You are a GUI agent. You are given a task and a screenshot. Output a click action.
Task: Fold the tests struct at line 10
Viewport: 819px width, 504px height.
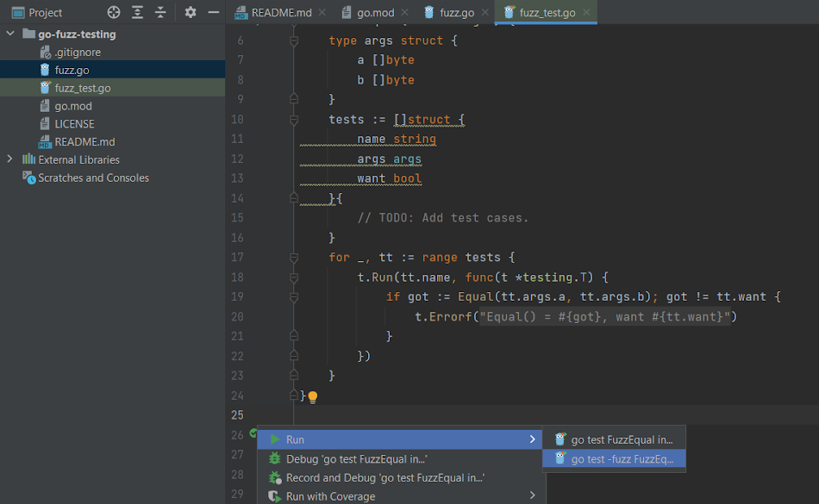[x=294, y=120]
